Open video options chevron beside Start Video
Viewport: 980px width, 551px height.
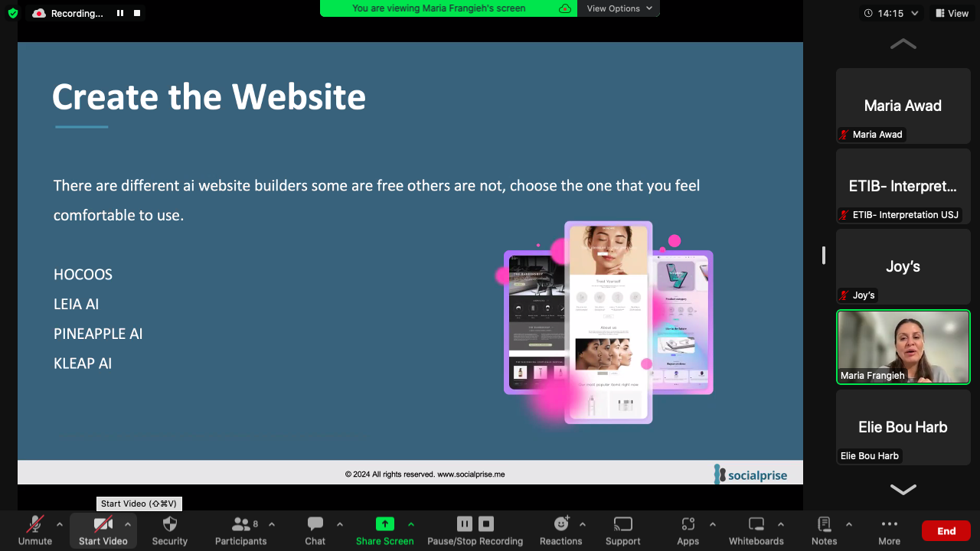click(127, 524)
